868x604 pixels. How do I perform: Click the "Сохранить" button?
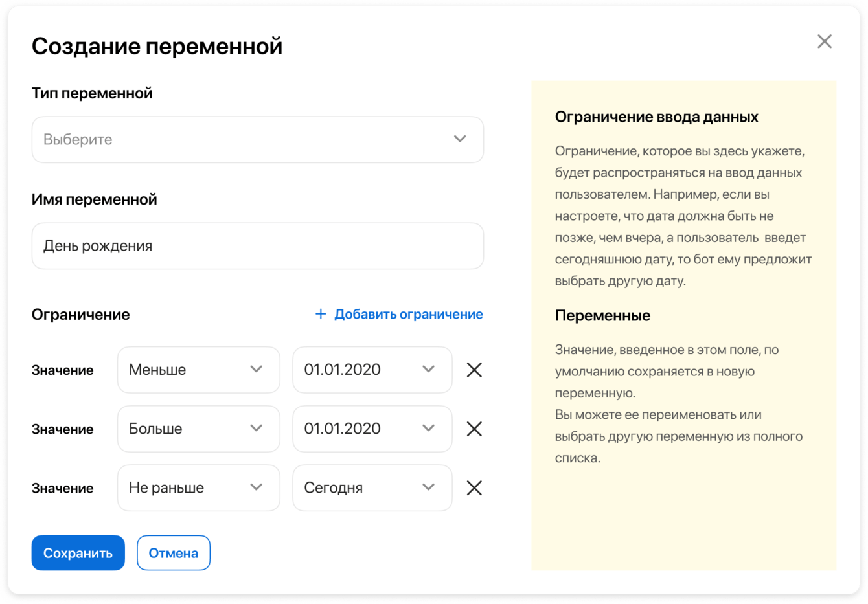pos(78,553)
